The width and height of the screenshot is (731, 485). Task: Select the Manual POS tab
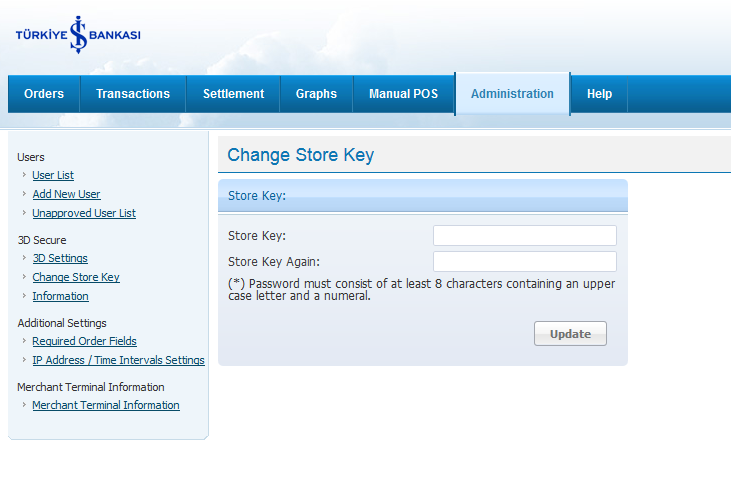click(x=403, y=94)
